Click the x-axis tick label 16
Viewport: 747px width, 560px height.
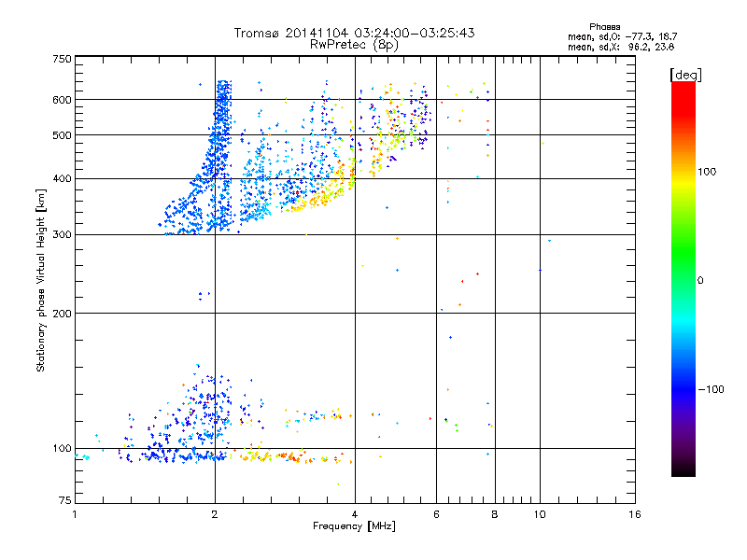click(635, 514)
